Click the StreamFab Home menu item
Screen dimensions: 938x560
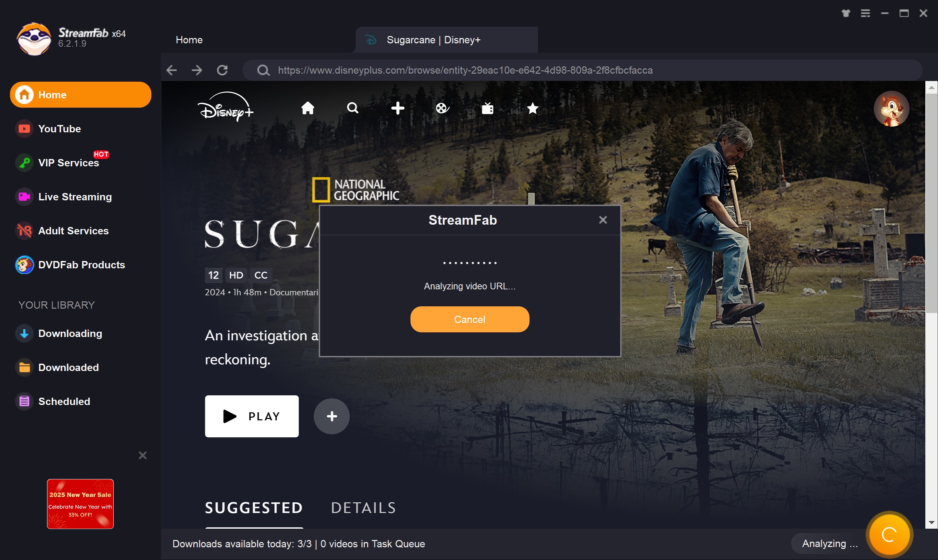pyautogui.click(x=80, y=95)
